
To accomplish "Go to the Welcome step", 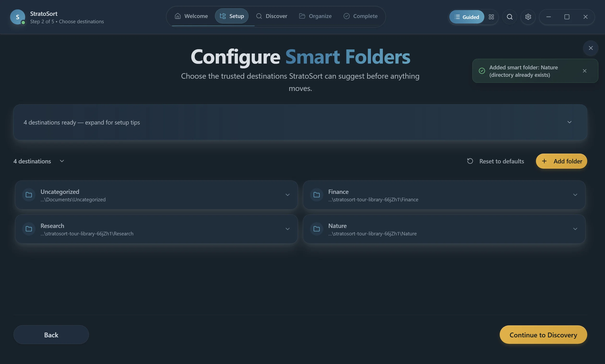I will tap(191, 16).
